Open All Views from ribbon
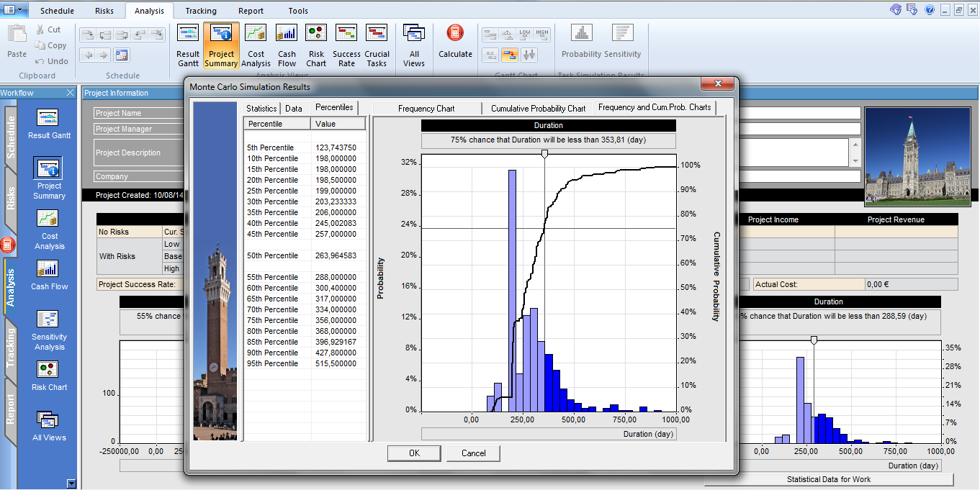The image size is (980, 490). tap(414, 45)
